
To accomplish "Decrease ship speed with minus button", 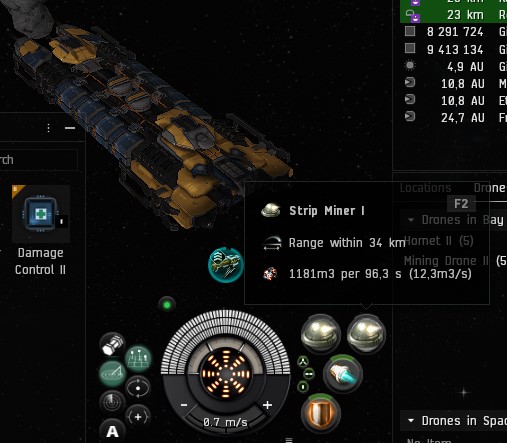I will click(x=184, y=405).
